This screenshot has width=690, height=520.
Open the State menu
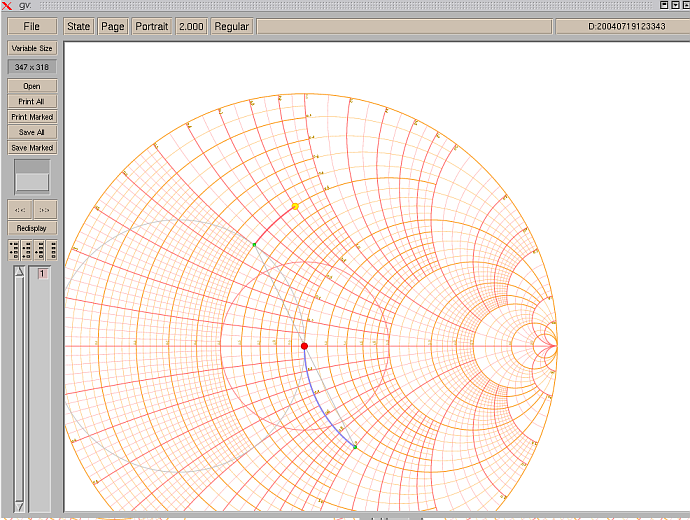[78, 26]
